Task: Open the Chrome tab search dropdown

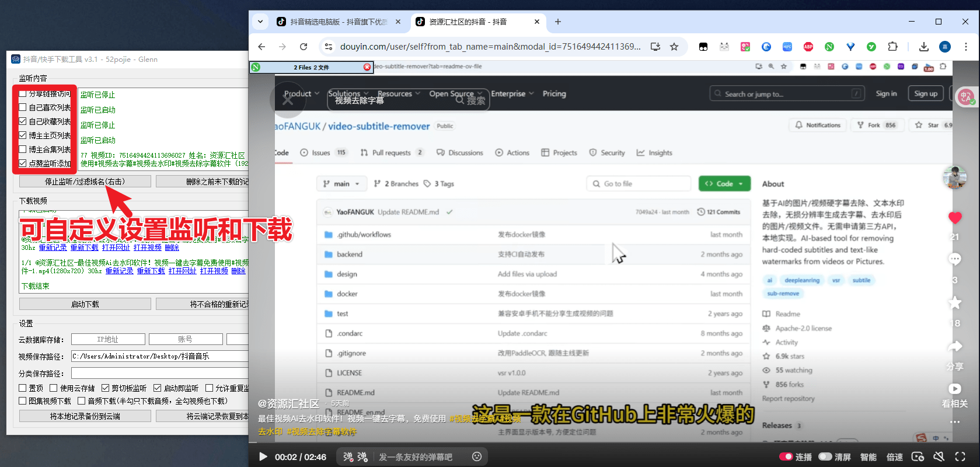Action: (x=260, y=22)
